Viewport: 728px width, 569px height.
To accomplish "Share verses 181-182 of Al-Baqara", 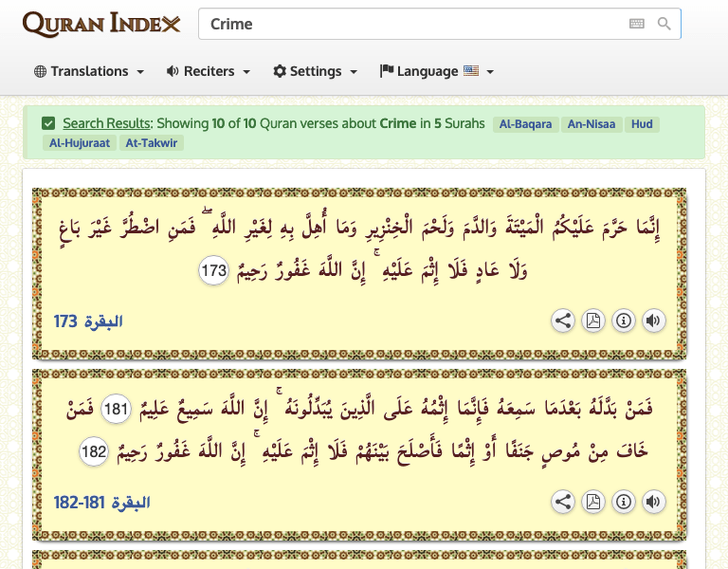I will (563, 502).
